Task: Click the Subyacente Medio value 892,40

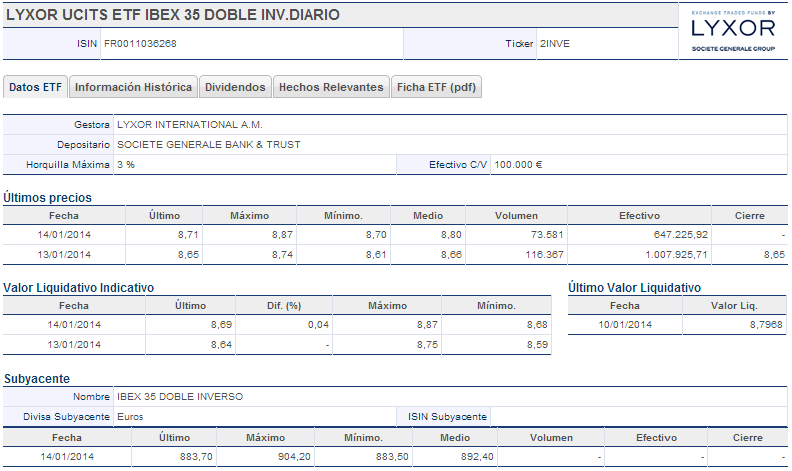Action: pos(477,456)
